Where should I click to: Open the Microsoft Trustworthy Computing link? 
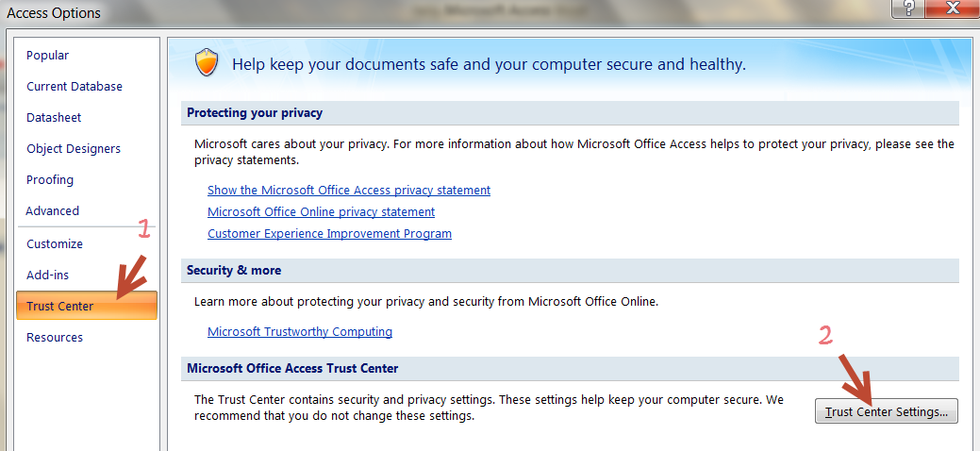(x=300, y=332)
